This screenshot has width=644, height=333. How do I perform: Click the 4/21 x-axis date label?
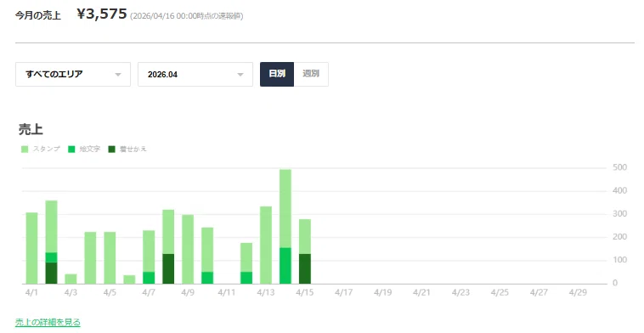click(421, 293)
